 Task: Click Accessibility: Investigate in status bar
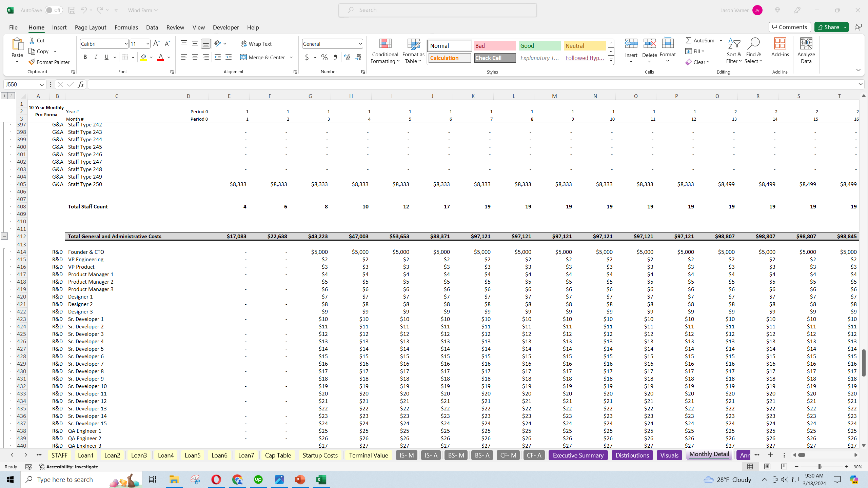[x=68, y=467]
